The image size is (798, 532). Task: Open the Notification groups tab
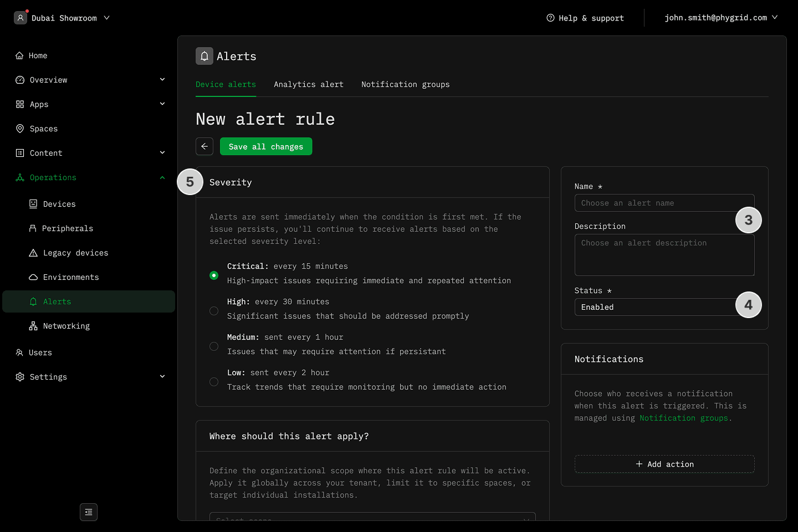405,84
